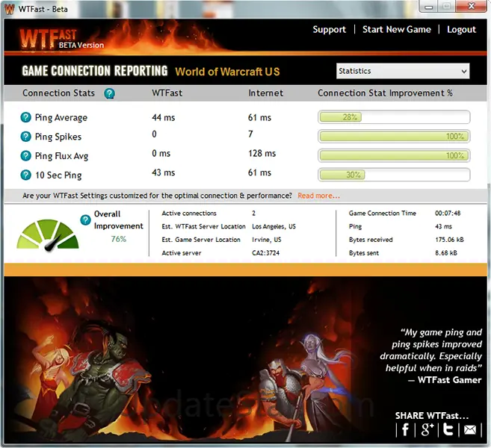Share WTFast on Twitter

[448, 429]
